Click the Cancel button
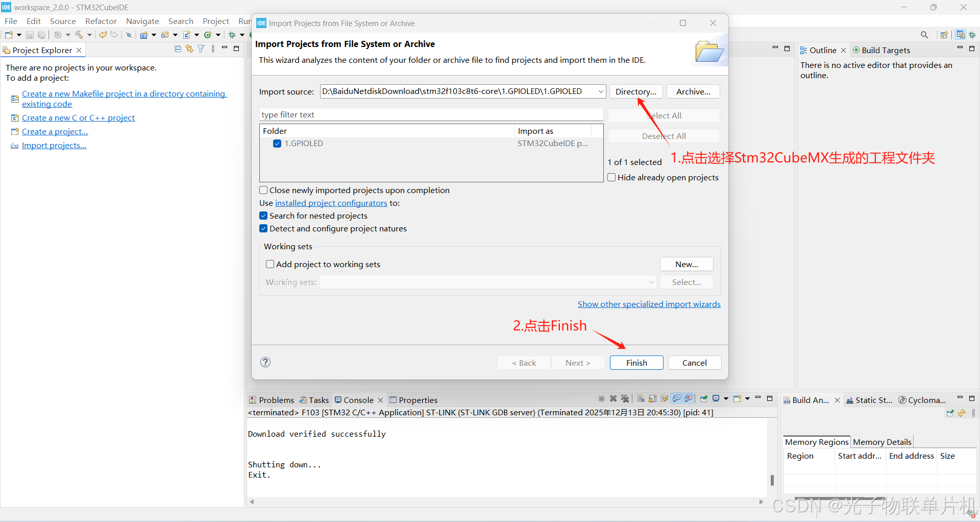 pyautogui.click(x=695, y=363)
